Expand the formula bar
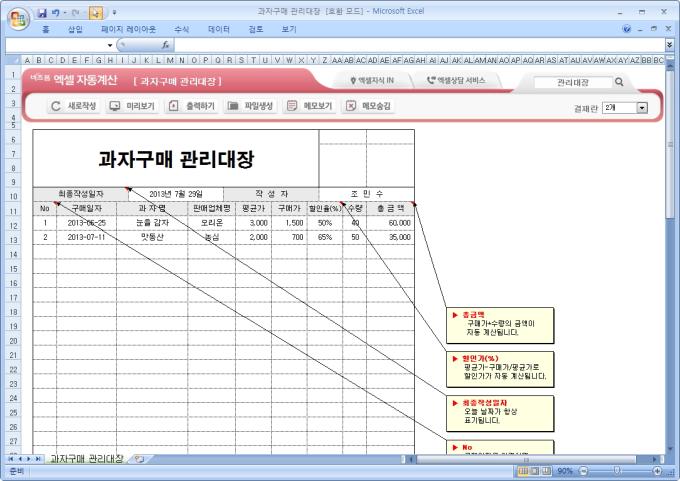Viewport: 680px width, 481px height. [x=669, y=45]
